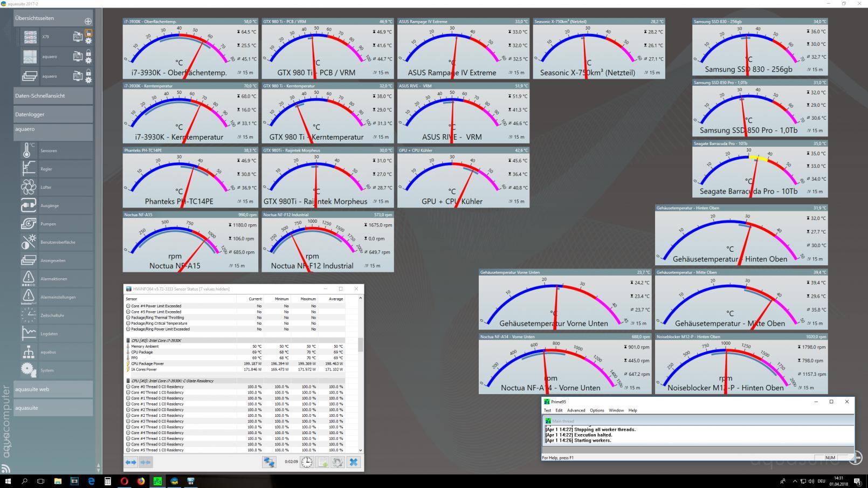868x488 pixels.
Task: Open Alarmaktionen warning icon
Action: (28, 279)
